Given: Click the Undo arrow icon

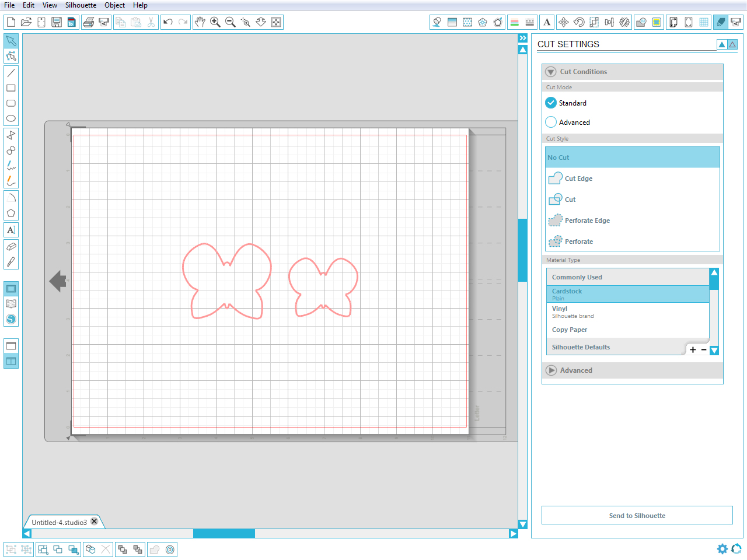Looking at the screenshot, I should 168,22.
